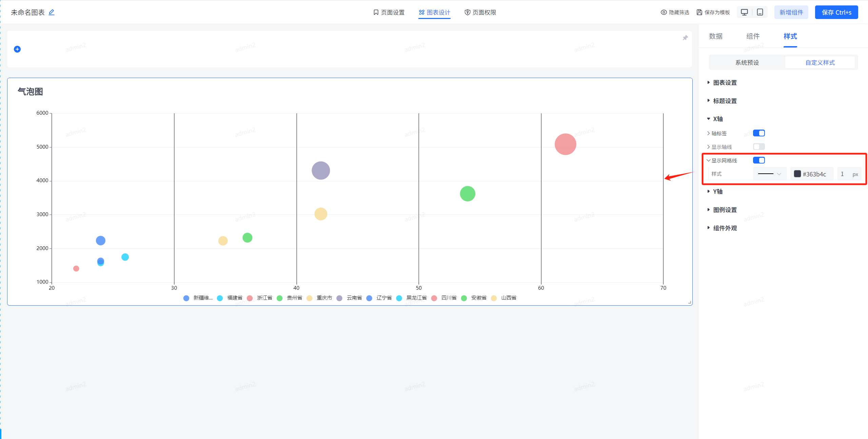Switch to desktop preview monitor icon

(744, 12)
